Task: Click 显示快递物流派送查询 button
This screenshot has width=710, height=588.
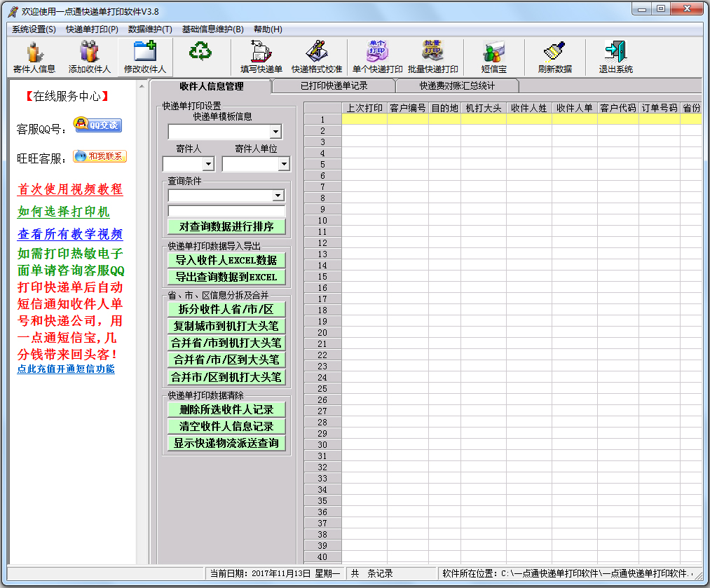Action: point(226,443)
